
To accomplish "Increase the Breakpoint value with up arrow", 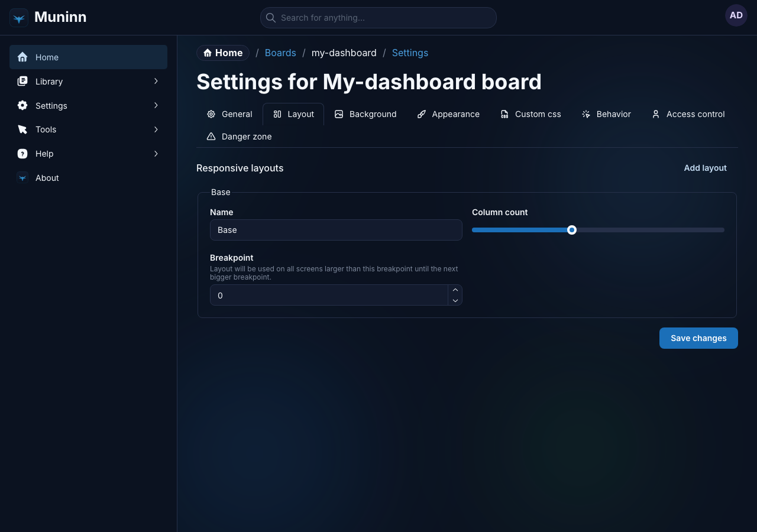I will tap(455, 290).
